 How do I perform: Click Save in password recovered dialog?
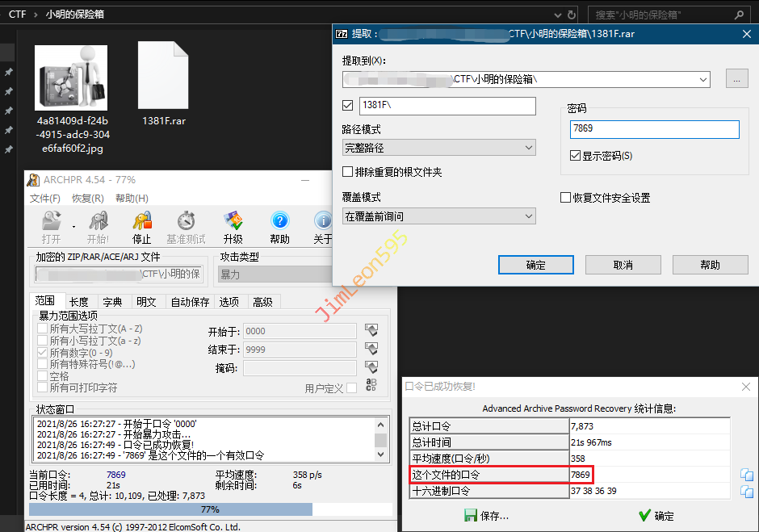487,516
